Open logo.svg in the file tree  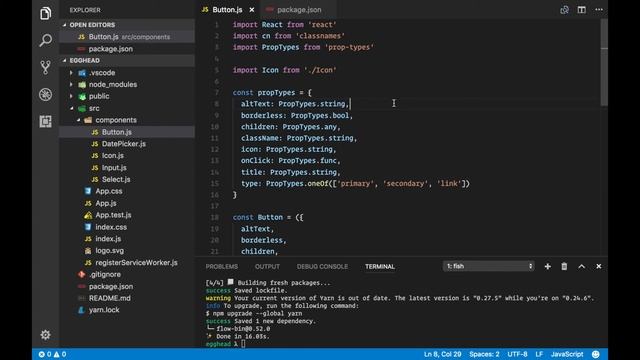(127, 251)
